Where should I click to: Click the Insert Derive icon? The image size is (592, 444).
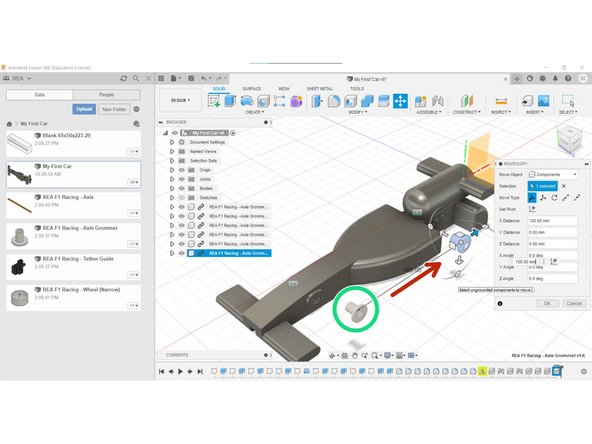click(x=527, y=101)
